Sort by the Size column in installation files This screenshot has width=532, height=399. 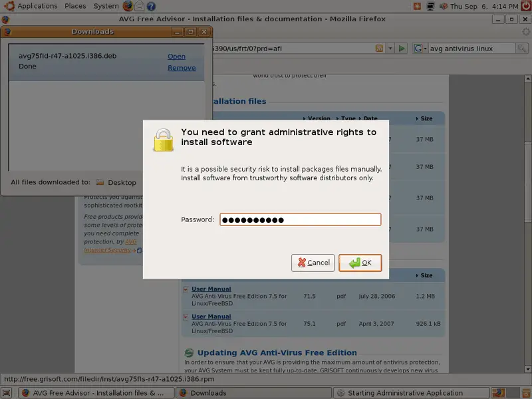424,118
